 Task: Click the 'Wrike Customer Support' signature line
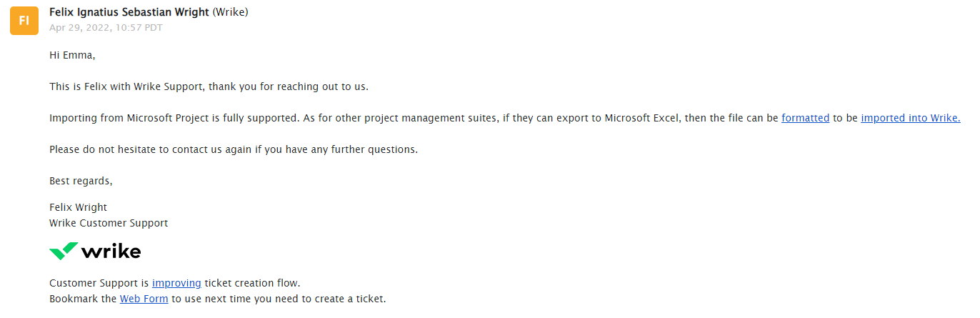point(109,223)
